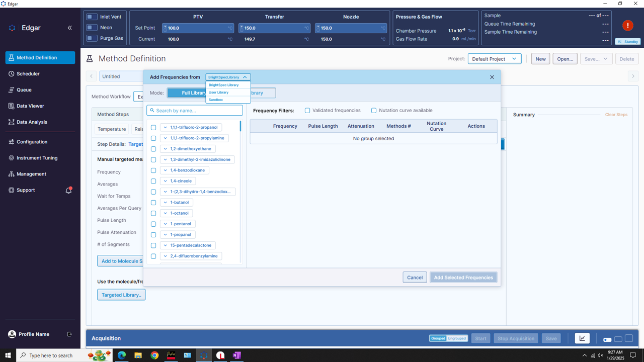644x362 pixels.
Task: Click the Search by name field
Action: tap(195, 111)
